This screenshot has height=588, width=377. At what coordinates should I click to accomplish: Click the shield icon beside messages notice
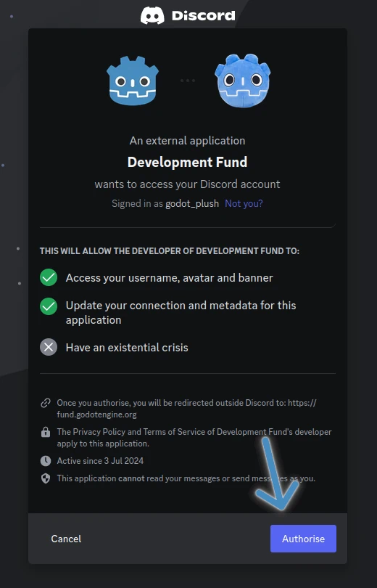pyautogui.click(x=46, y=478)
